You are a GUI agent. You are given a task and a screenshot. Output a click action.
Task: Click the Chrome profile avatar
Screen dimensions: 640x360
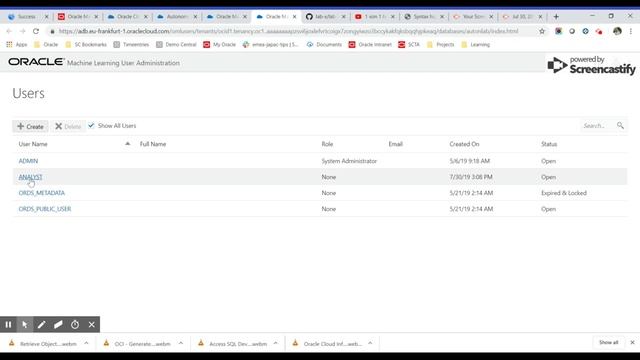point(617,31)
